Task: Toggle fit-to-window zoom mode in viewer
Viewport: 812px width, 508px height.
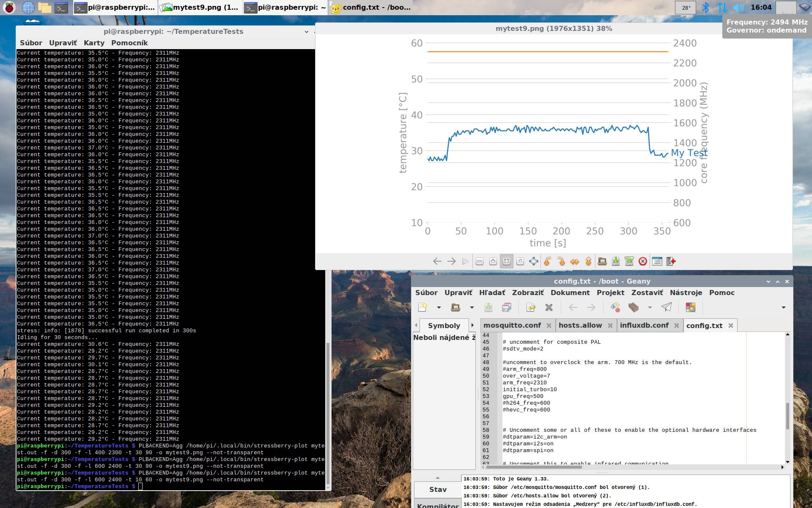Action: (507, 262)
